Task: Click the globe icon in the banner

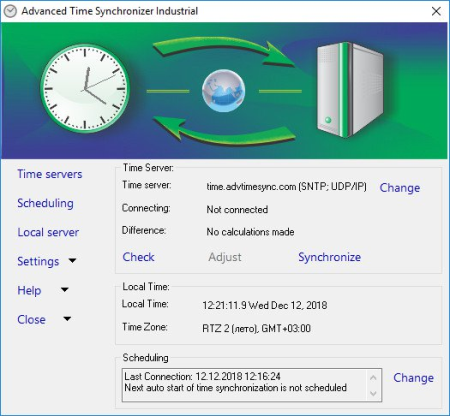Action: click(223, 91)
